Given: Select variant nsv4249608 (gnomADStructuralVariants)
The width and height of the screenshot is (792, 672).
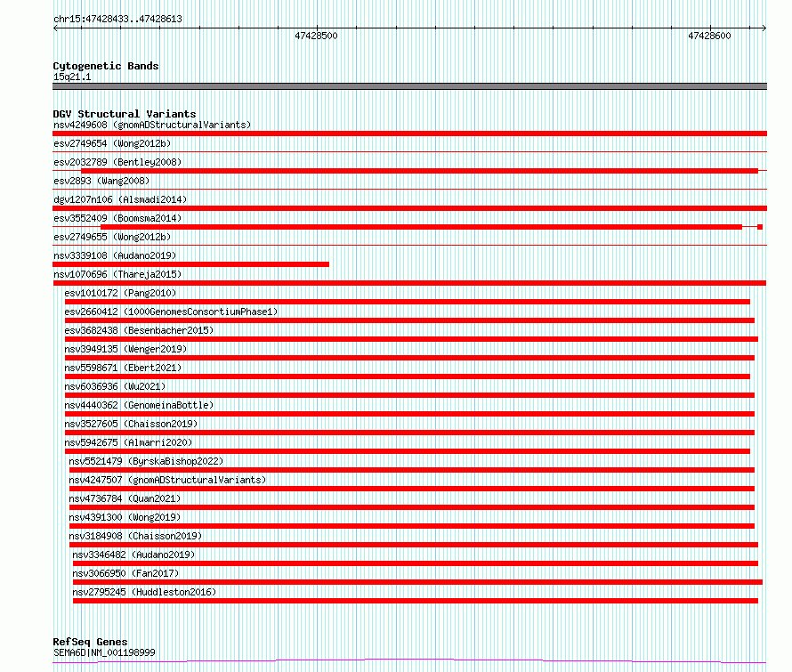Looking at the screenshot, I should pos(152,125).
